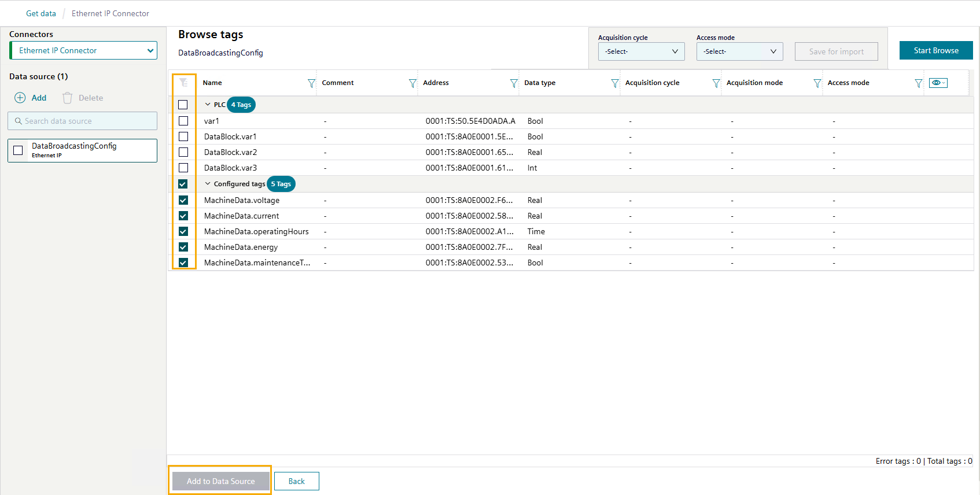Click the 5 Tags badge

click(x=281, y=184)
